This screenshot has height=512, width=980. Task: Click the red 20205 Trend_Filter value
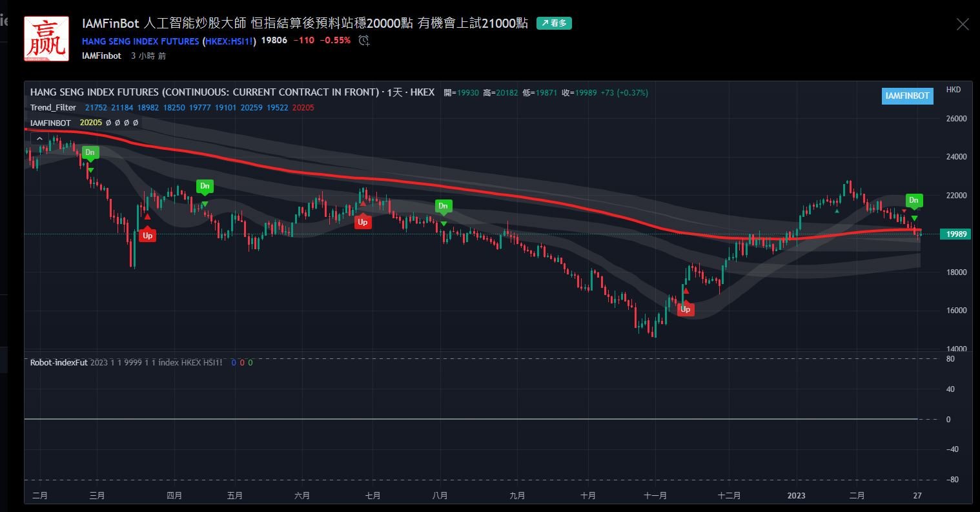(x=303, y=108)
